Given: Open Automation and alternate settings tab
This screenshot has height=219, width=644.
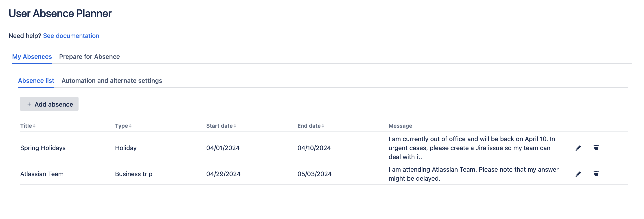Looking at the screenshot, I should (x=112, y=81).
